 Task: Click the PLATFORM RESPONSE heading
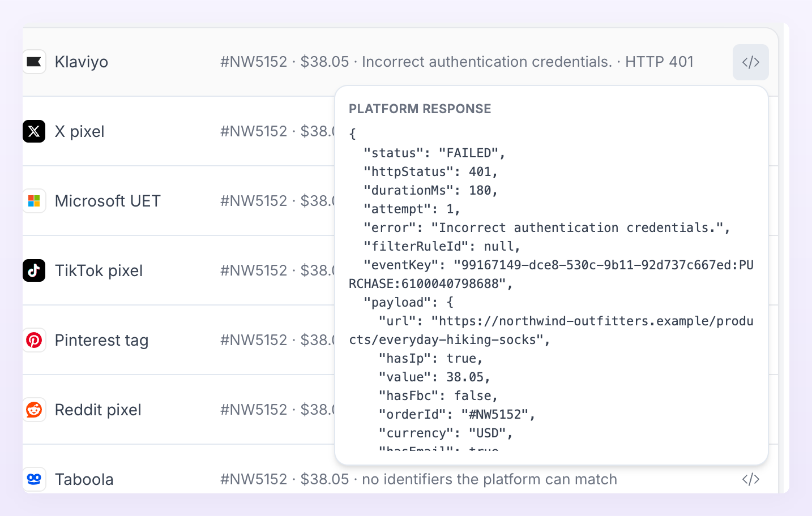[x=420, y=109]
